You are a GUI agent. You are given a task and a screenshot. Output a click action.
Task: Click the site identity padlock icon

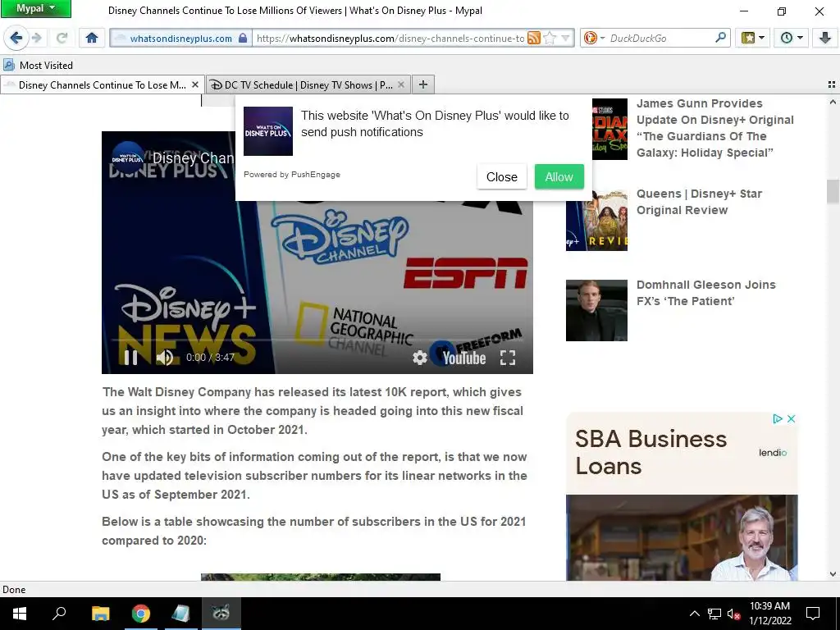tap(243, 38)
